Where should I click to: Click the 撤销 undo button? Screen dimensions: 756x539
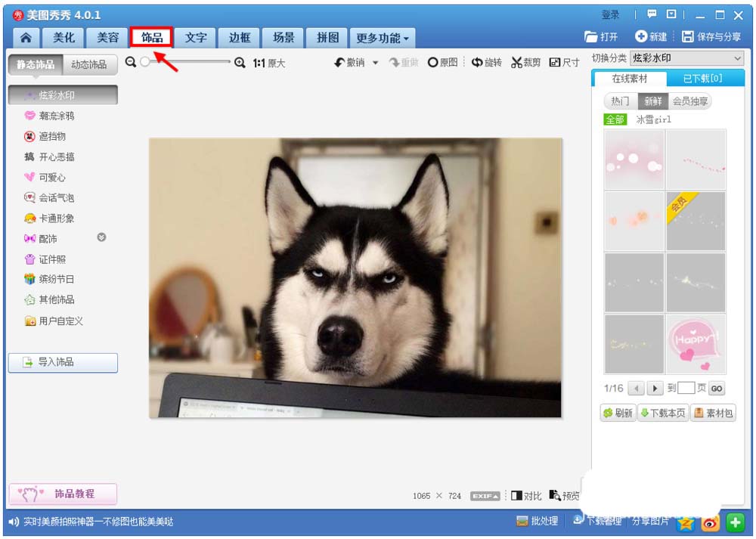[350, 63]
